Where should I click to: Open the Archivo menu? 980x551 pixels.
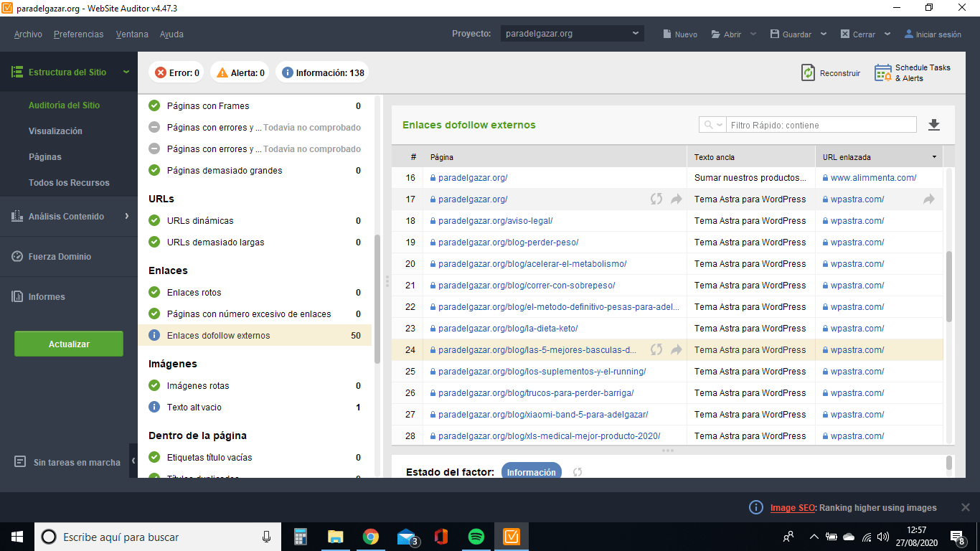(x=28, y=34)
